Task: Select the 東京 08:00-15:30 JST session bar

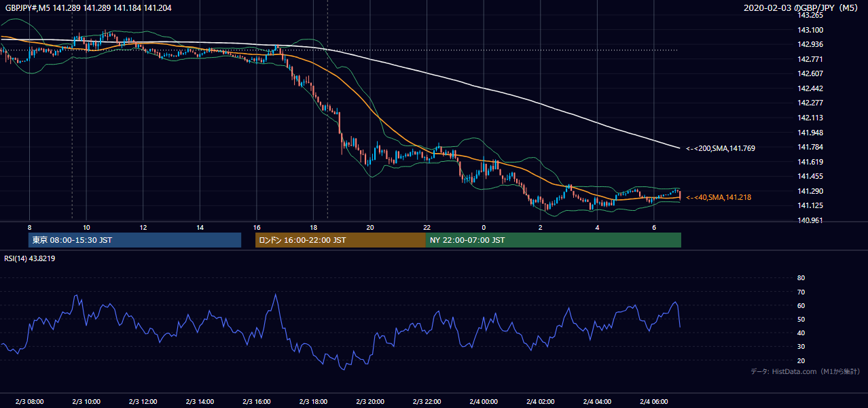Action: 134,240
